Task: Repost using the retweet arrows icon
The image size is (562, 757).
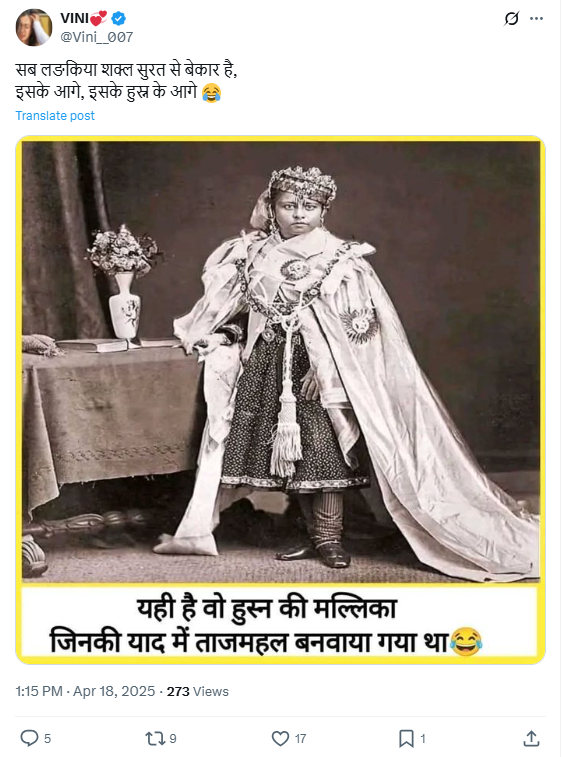Action: 155,738
